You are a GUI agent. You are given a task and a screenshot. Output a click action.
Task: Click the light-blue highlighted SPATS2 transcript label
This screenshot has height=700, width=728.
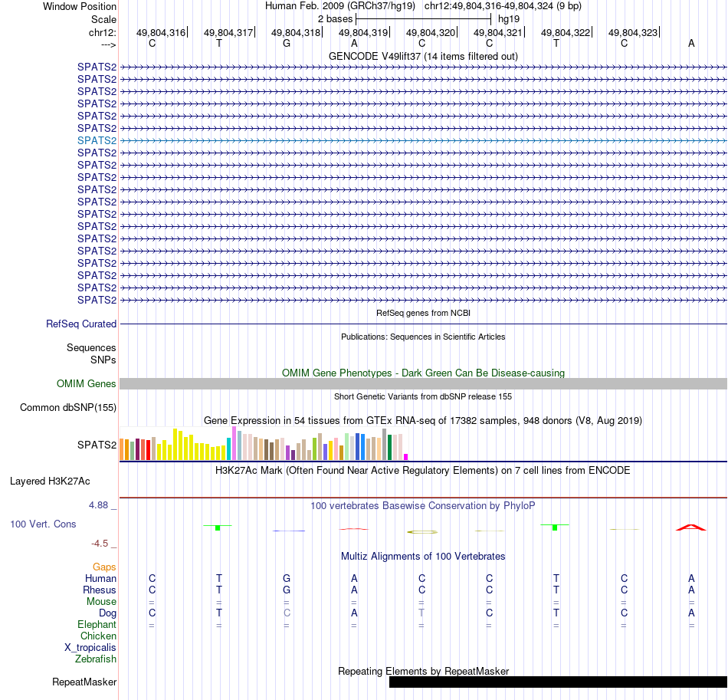click(97, 140)
